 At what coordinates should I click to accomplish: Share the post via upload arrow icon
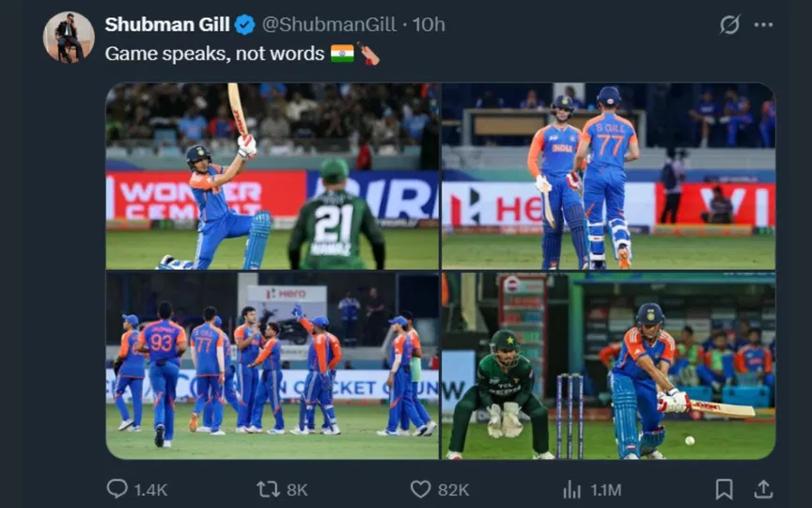click(x=763, y=489)
